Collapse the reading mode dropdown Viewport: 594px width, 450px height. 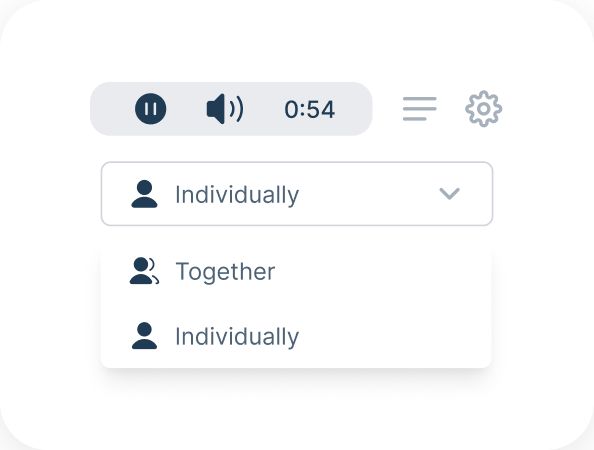[449, 193]
